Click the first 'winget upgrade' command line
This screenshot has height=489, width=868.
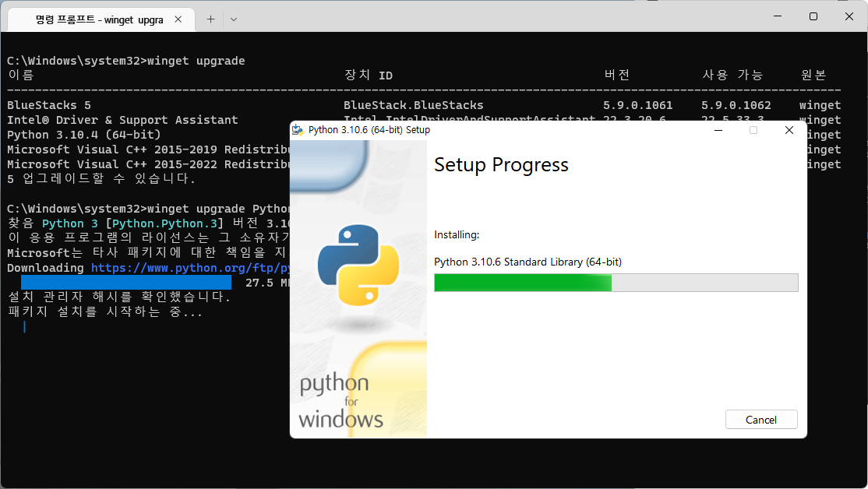coord(125,61)
